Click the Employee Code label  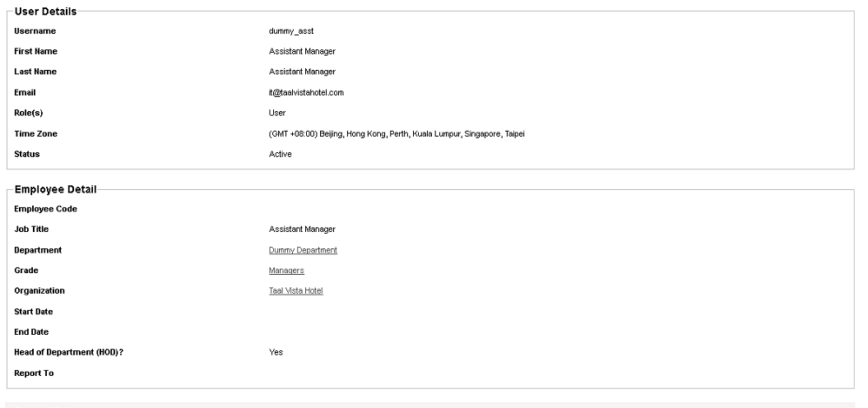pos(45,209)
